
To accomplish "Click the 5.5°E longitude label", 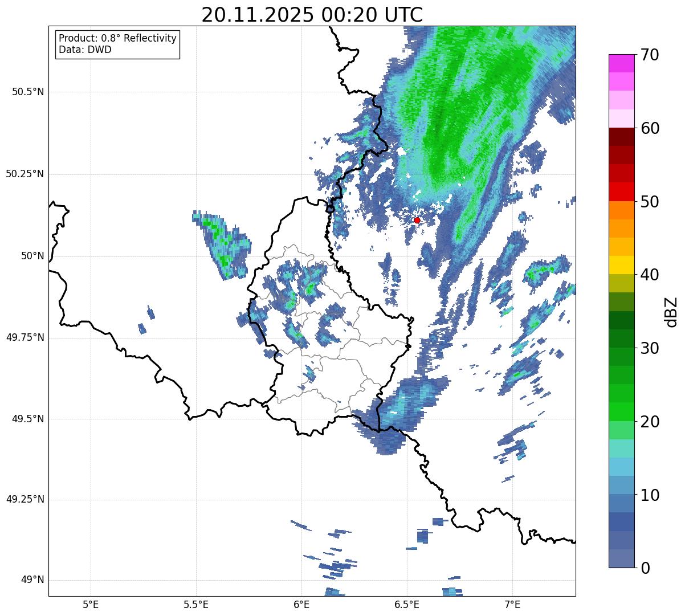I will pyautogui.click(x=196, y=604).
